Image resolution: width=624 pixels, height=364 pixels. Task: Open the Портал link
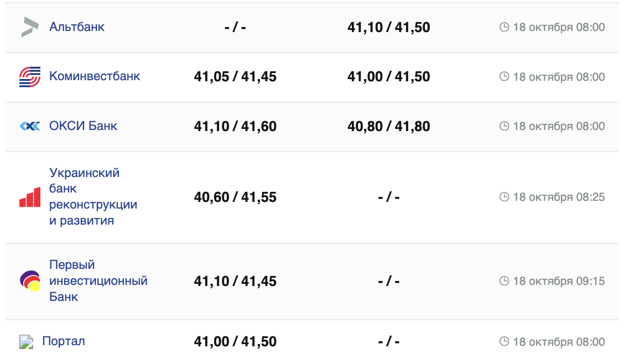click(64, 341)
